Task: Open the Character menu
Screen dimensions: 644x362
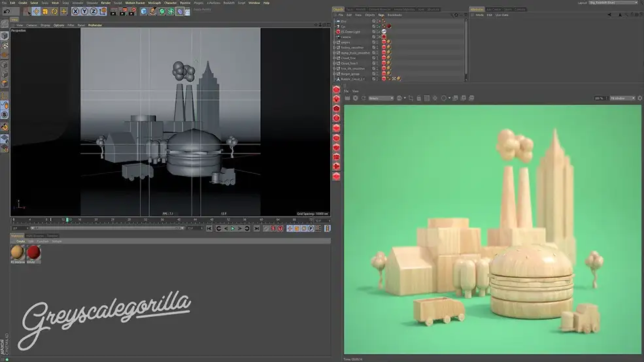Action: tap(171, 3)
